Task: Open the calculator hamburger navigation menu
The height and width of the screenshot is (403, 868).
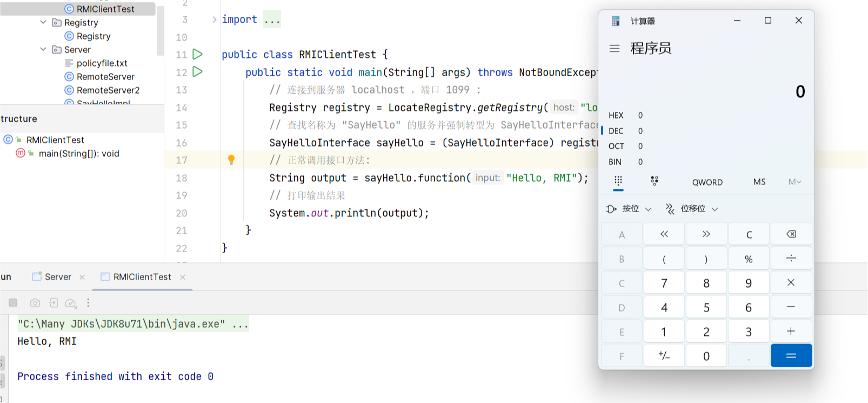Action: (615, 49)
